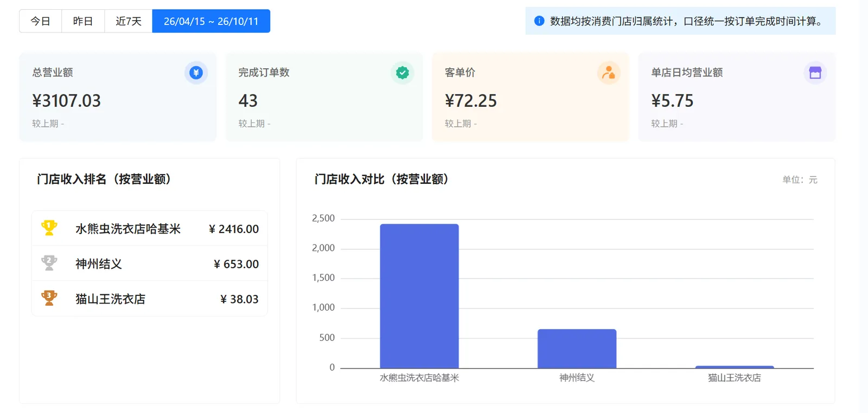Screen dimensions: 868x413
Task: Click the 1,000 y-axis label
Action: (323, 308)
